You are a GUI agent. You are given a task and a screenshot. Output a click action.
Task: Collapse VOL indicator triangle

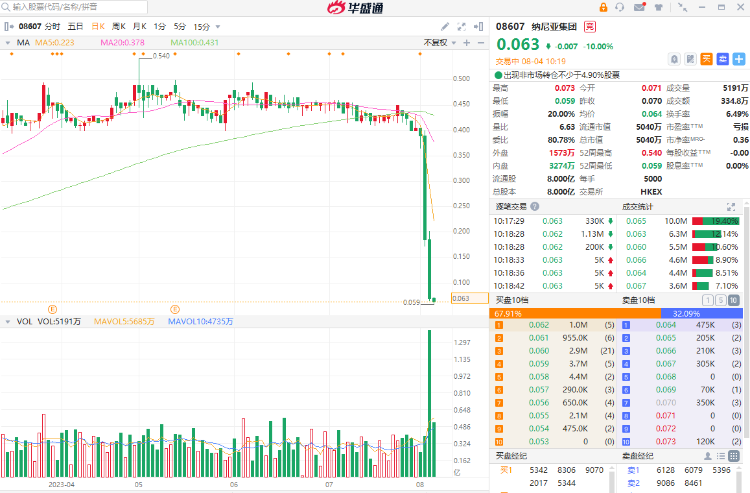(8, 322)
